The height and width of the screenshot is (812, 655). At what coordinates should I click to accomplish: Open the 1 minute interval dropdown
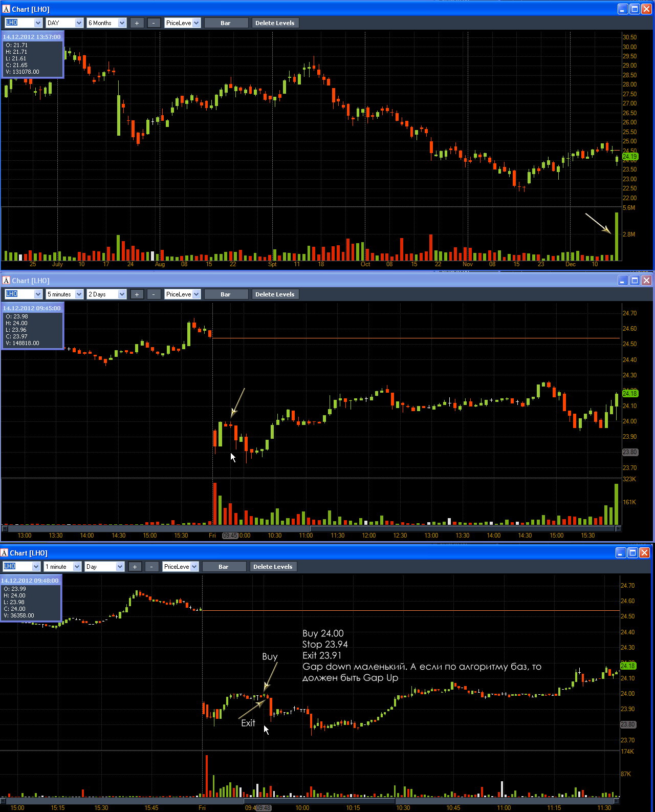click(x=62, y=567)
